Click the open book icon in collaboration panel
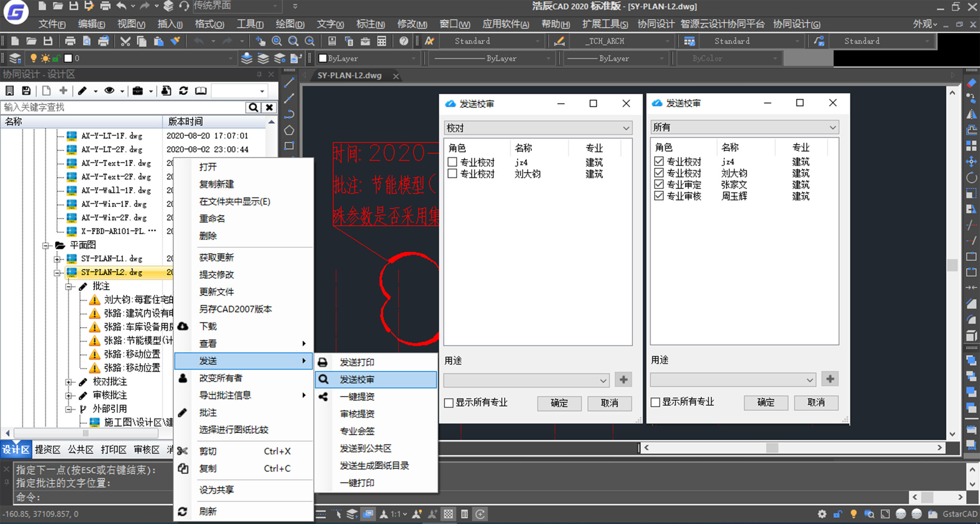 (x=201, y=91)
